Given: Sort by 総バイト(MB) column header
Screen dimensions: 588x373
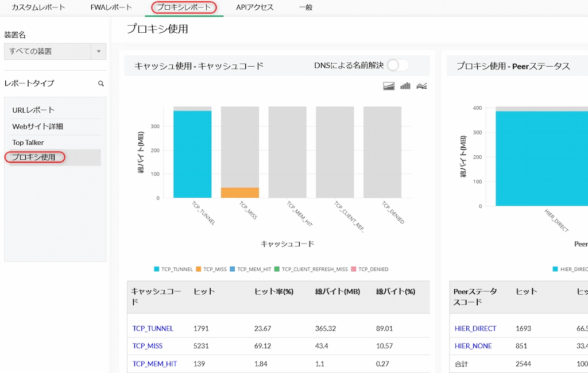Looking at the screenshot, I should [338, 291].
